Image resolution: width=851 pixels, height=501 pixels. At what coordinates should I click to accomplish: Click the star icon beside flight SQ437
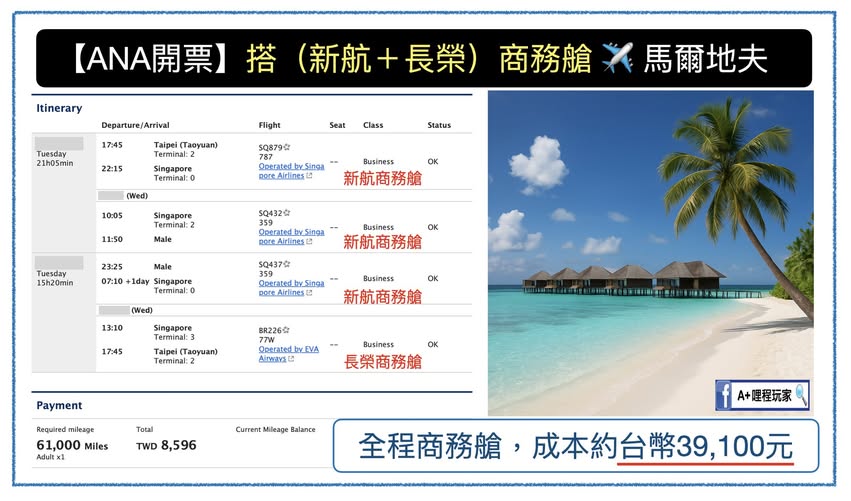pos(287,264)
